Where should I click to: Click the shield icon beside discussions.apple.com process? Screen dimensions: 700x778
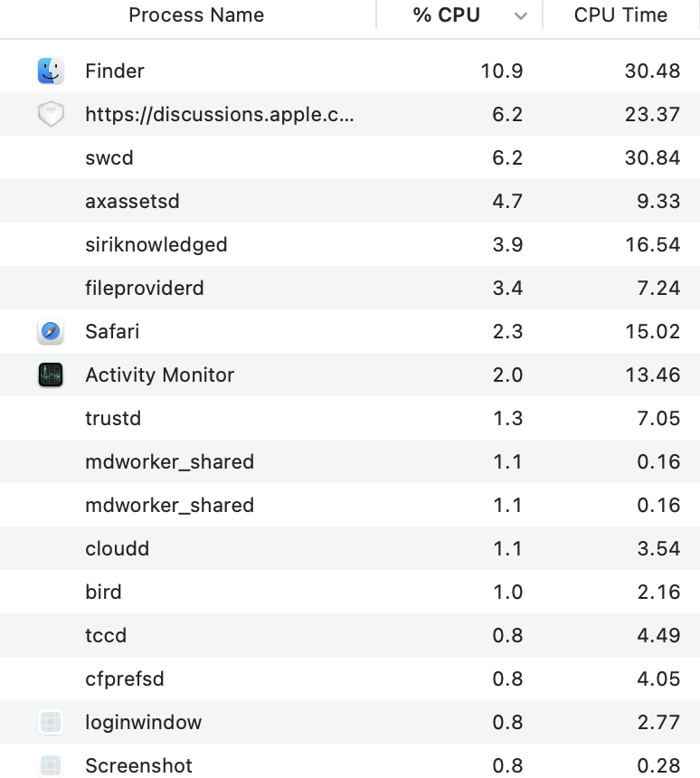click(51, 115)
